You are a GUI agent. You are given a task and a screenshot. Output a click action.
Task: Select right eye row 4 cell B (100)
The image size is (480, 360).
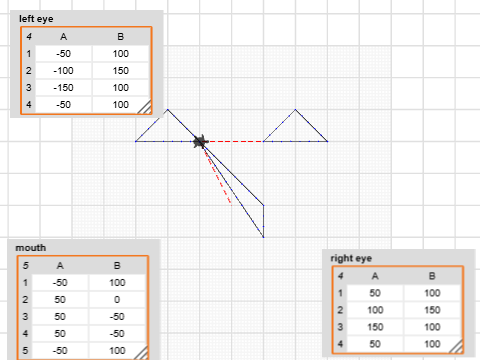pyautogui.click(x=432, y=344)
